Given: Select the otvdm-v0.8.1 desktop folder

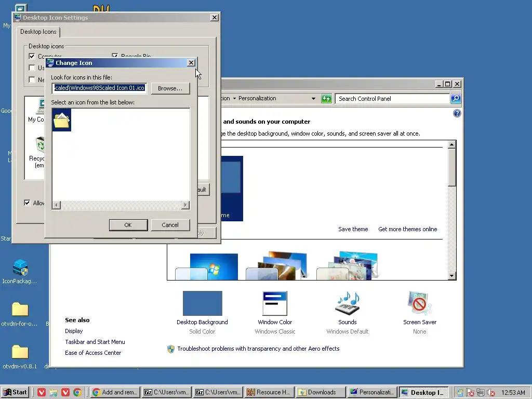Looking at the screenshot, I should point(20,357).
